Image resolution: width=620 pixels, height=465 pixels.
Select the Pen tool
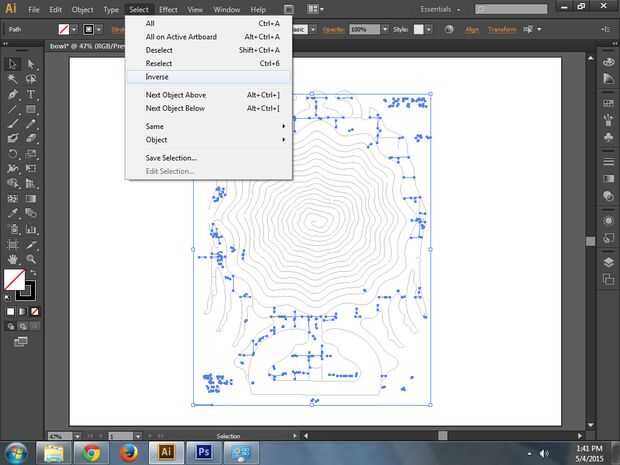tap(13, 94)
